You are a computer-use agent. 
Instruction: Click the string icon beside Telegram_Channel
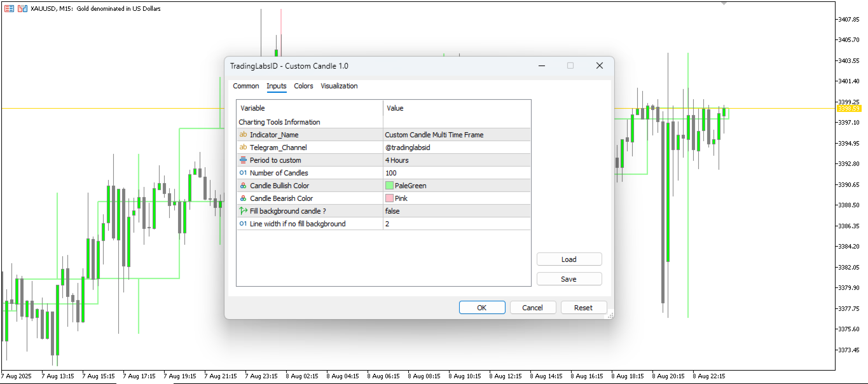(243, 147)
